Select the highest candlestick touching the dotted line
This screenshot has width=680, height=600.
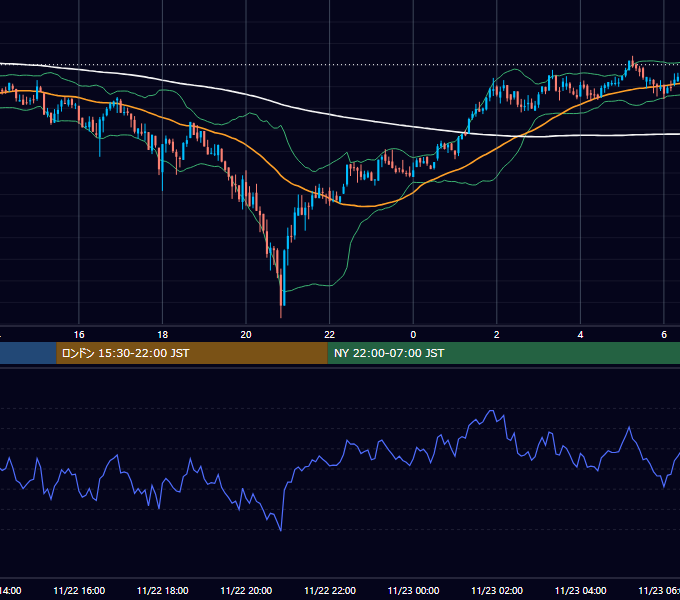click(x=632, y=62)
